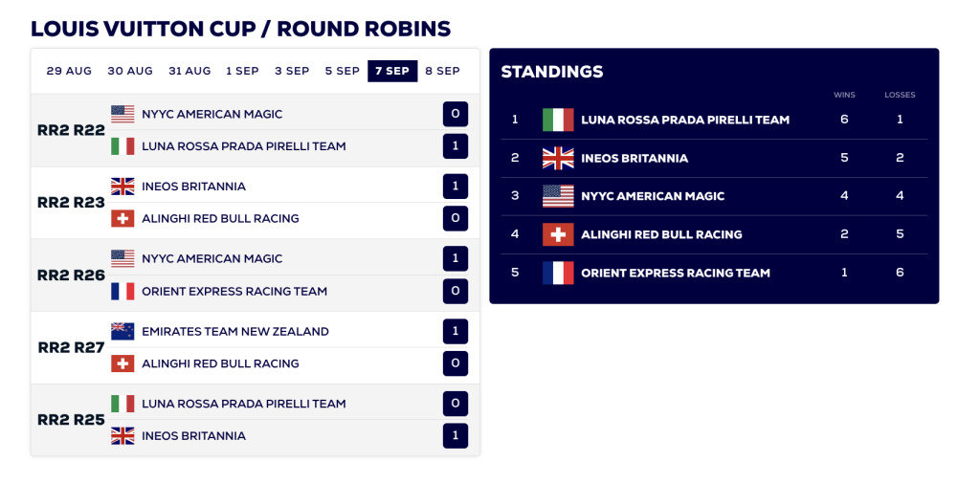
Task: Open Ineos Britannia in race RR2 R25
Action: [193, 436]
